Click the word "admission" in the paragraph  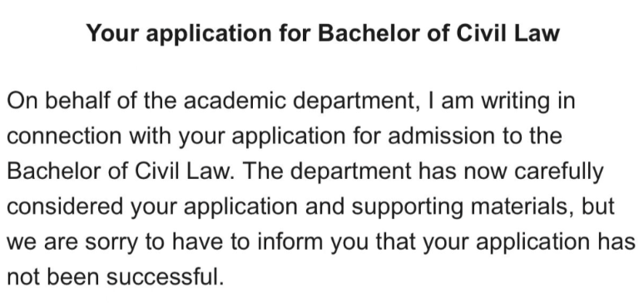pyautogui.click(x=442, y=136)
